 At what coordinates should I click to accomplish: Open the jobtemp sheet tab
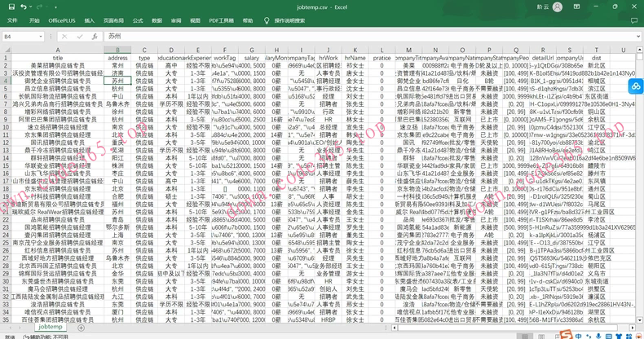pos(51,327)
